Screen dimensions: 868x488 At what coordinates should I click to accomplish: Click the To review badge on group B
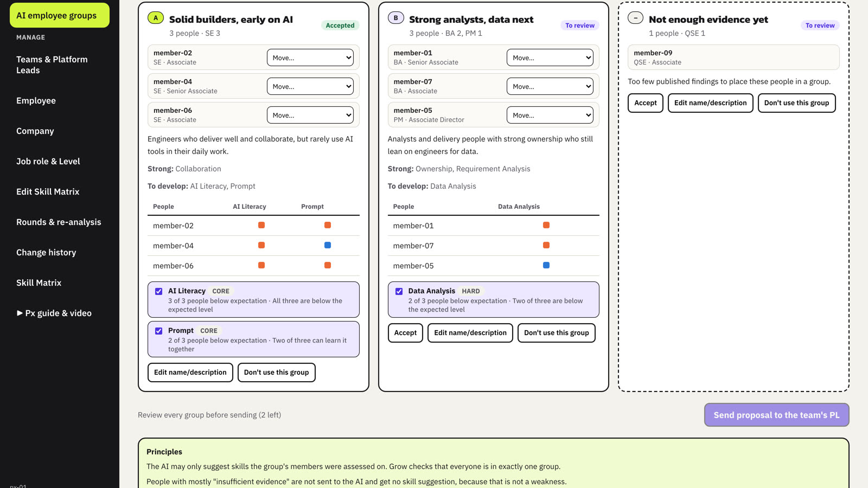point(580,25)
